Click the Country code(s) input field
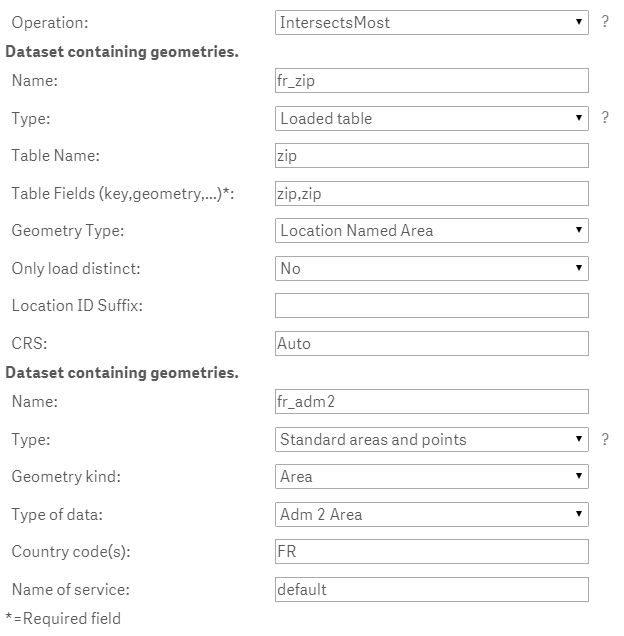The image size is (624, 636). tap(432, 552)
